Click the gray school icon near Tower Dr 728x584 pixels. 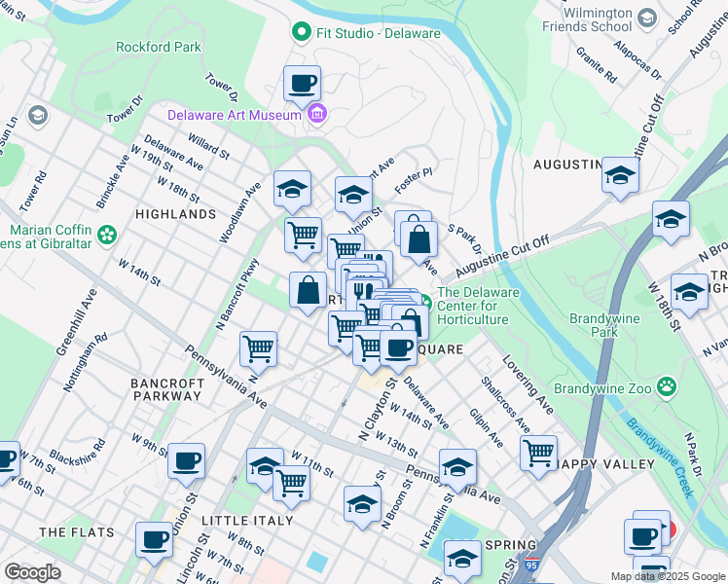38,115
